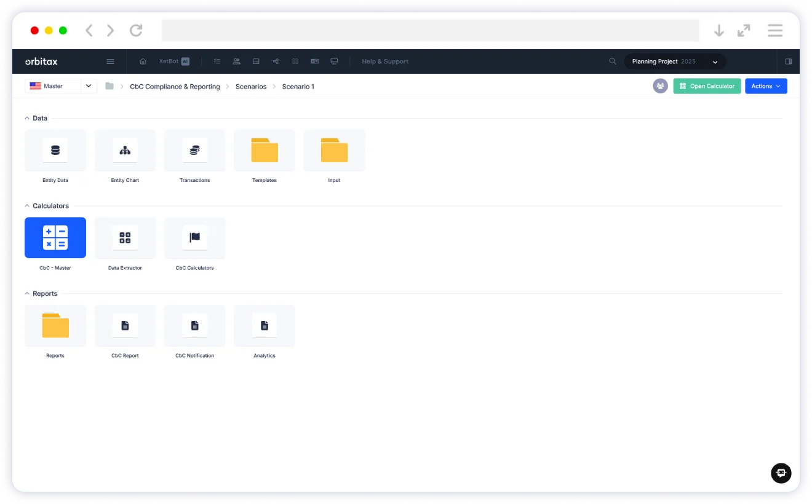The width and height of the screenshot is (812, 504).
Task: Open the Entity Data tile
Action: pos(55,151)
